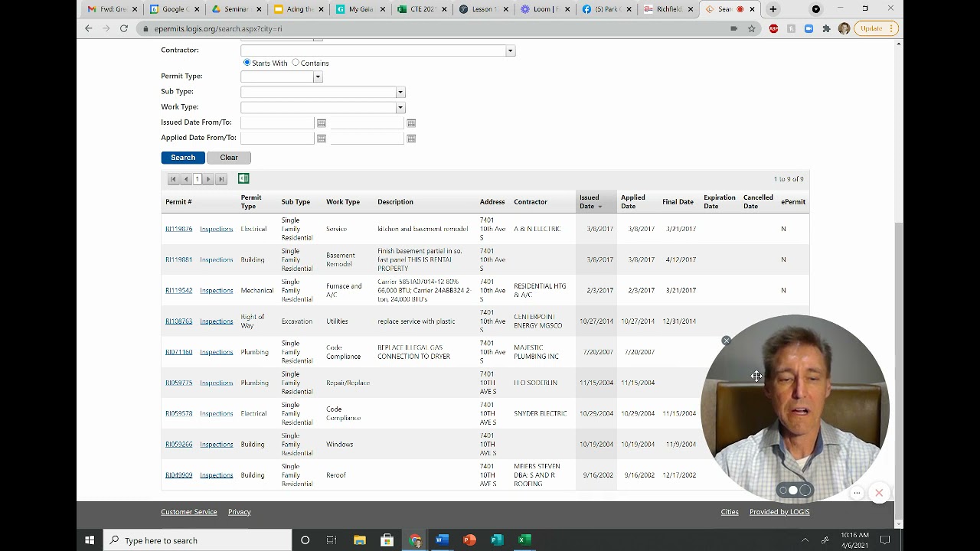Click the Issued Date From input field
The image size is (980, 551).
277,123
